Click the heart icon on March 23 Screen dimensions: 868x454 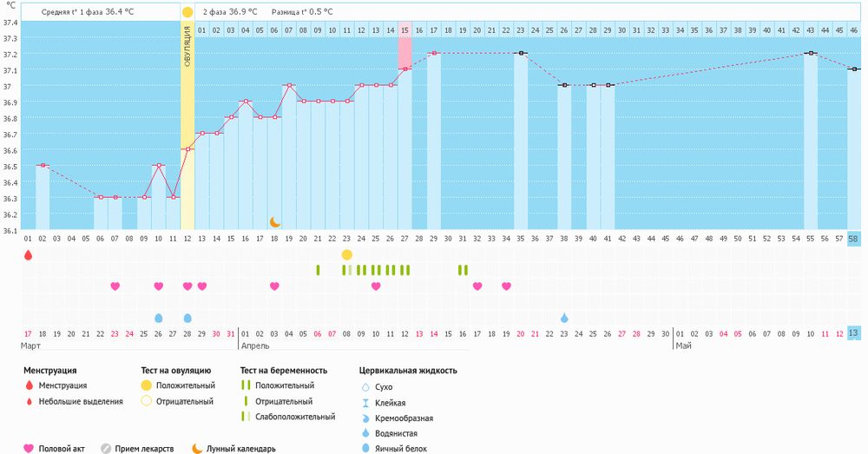coord(115,286)
